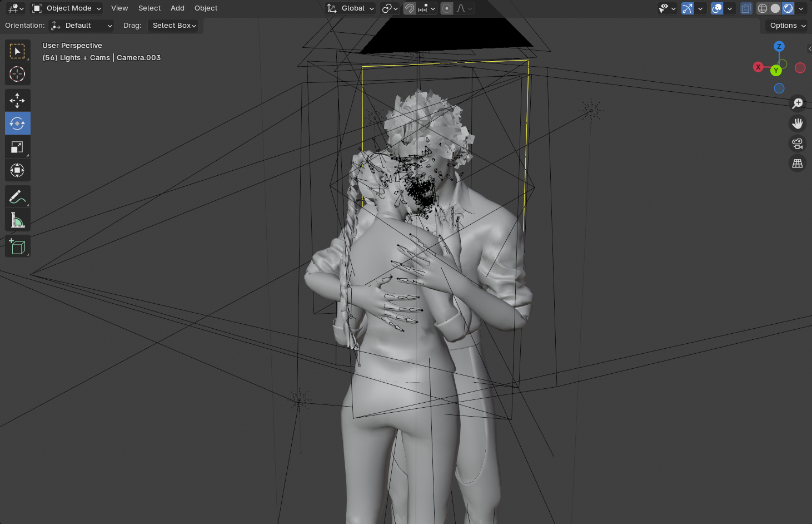Expand the Global transform orientation dropdown

[x=351, y=8]
